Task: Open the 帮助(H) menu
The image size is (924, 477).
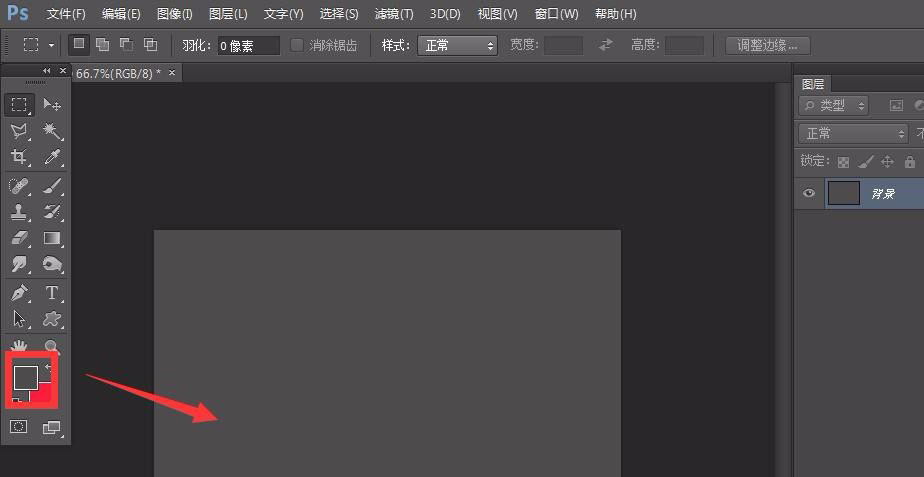Action: 615,14
